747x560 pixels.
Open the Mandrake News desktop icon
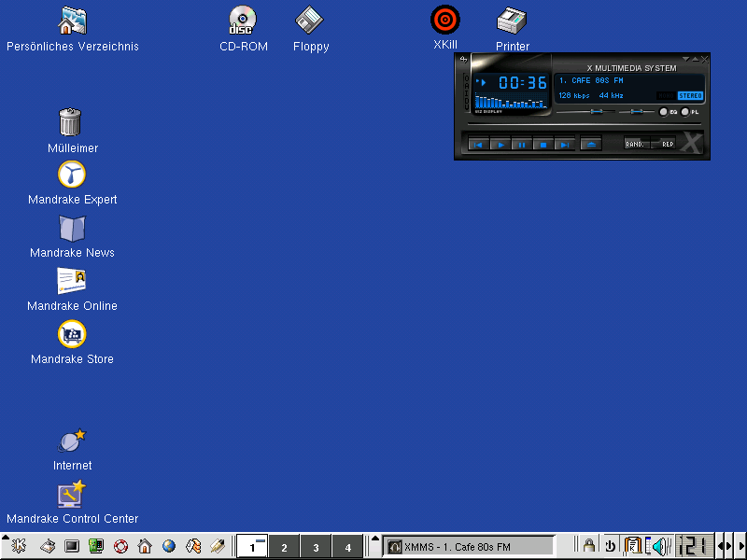pyautogui.click(x=73, y=236)
